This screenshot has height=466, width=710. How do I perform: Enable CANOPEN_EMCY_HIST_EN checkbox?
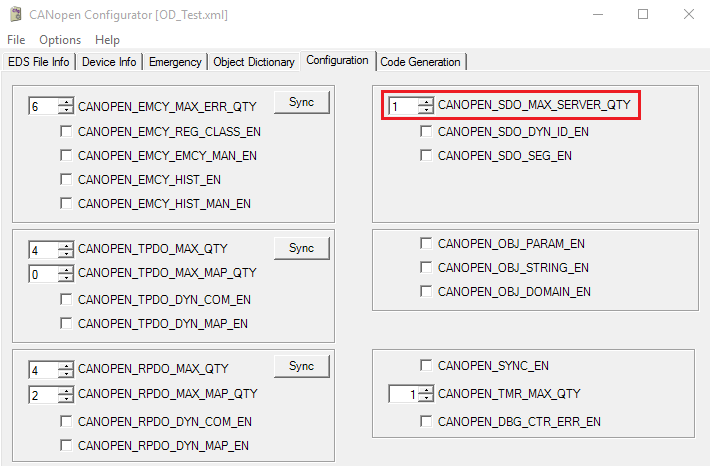tap(66, 179)
